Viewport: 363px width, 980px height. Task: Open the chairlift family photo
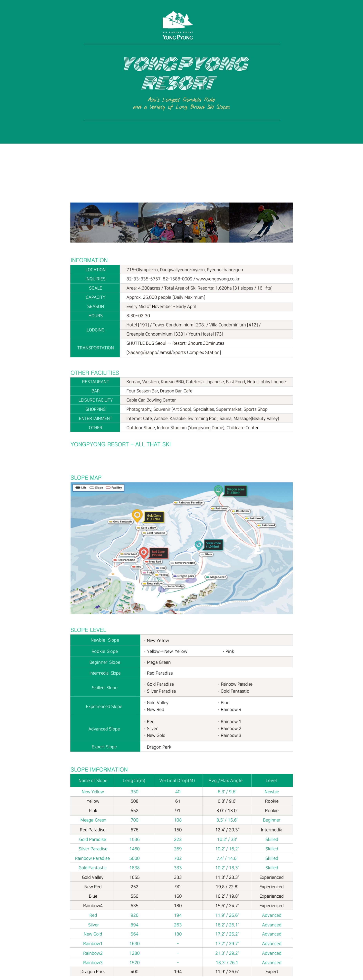[184, 223]
